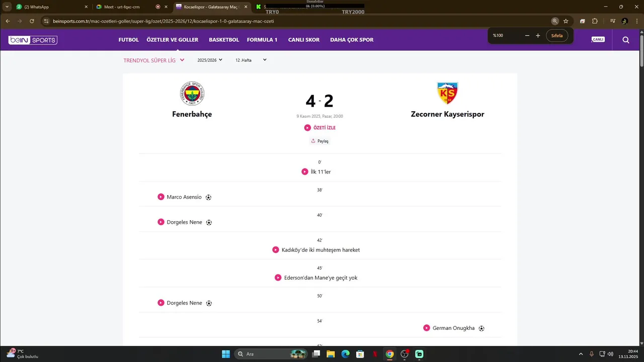Screen dimensions: 644x362
Task: Click the Özeti İzle link
Action: point(320,128)
